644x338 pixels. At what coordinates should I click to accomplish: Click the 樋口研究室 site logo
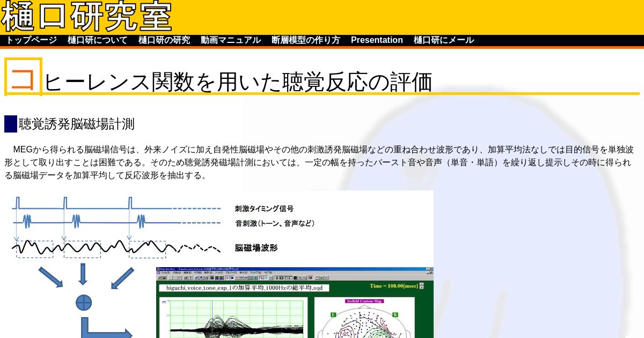(x=86, y=17)
